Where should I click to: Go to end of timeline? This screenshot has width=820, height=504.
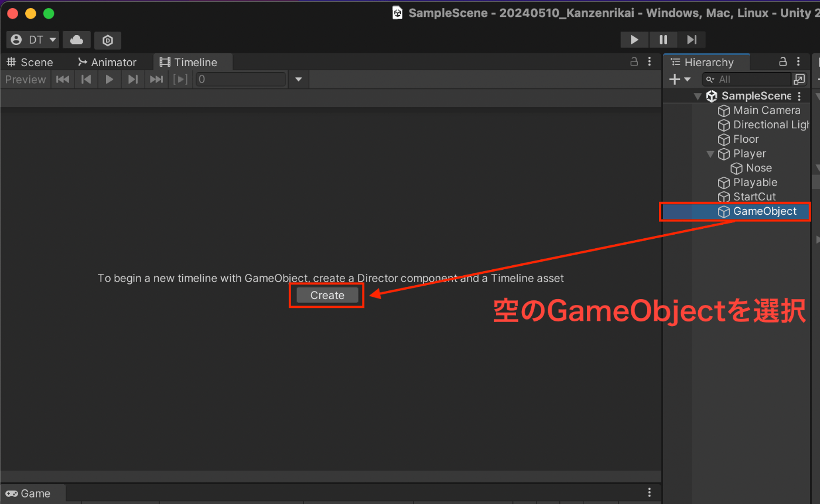(156, 80)
